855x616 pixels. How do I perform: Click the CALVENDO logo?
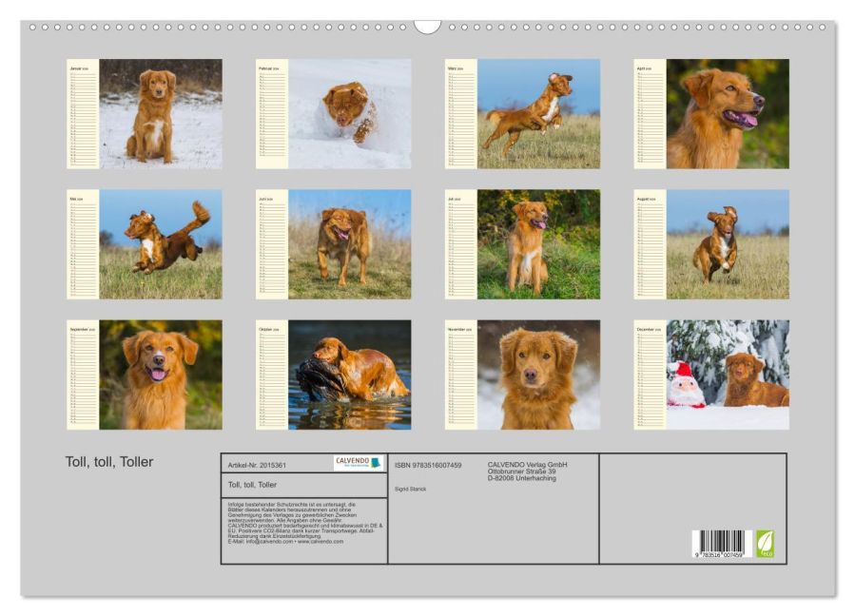[359, 463]
